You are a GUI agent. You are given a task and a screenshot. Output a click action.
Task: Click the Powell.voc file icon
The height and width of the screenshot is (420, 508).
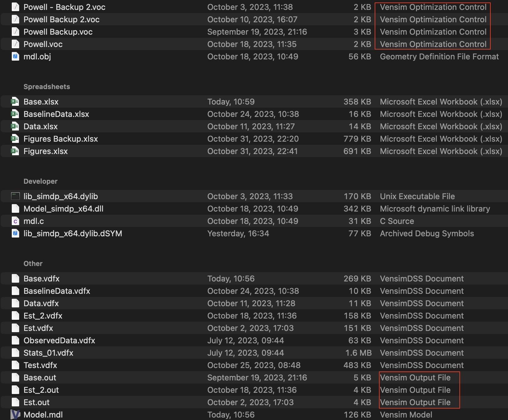pos(15,44)
